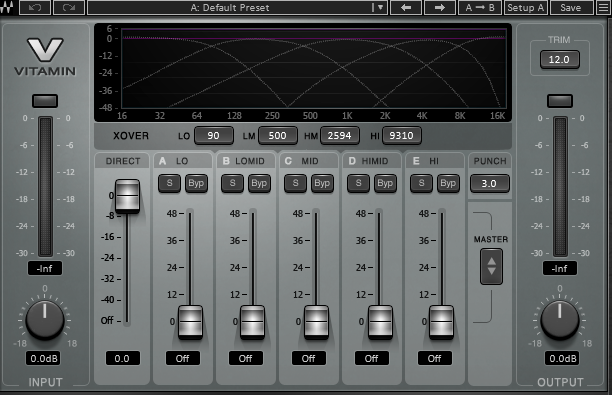Click the MASTER up/down arrows control
The image size is (612, 395).
[491, 267]
